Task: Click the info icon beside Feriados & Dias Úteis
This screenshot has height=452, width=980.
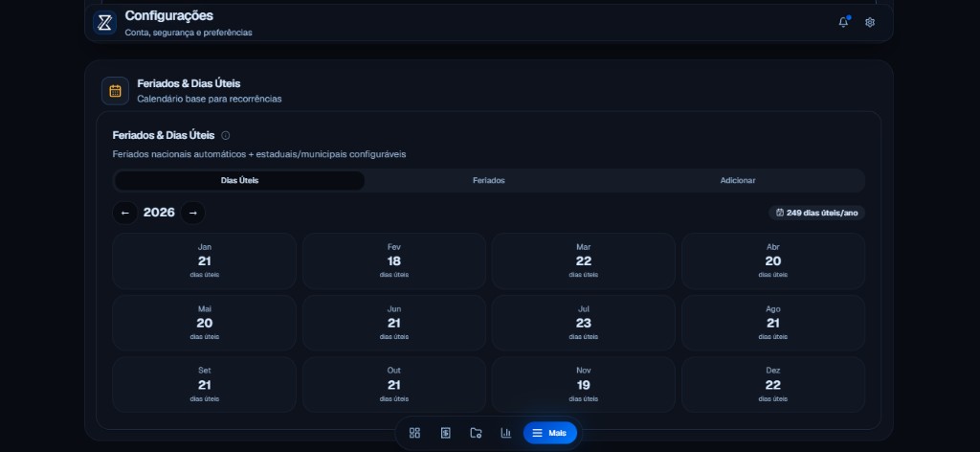Action: pos(226,135)
